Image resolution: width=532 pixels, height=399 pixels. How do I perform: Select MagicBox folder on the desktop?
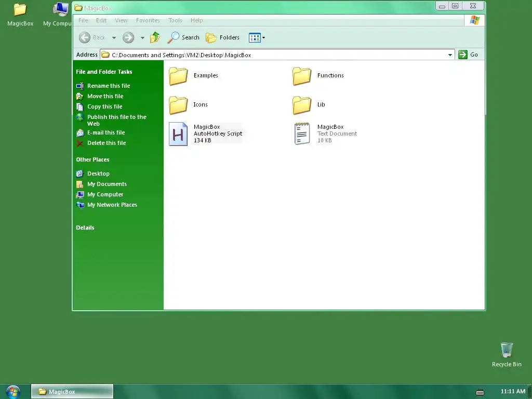(x=20, y=15)
